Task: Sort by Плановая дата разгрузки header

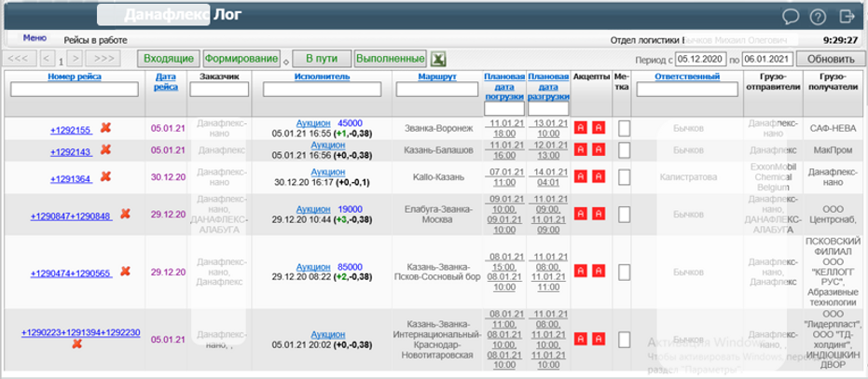Action: (x=548, y=87)
